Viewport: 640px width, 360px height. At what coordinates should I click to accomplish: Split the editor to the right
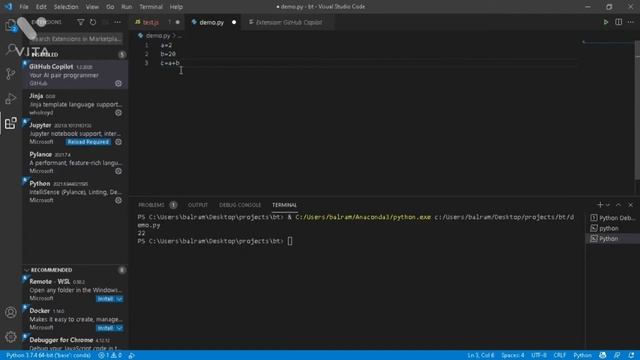pos(619,22)
